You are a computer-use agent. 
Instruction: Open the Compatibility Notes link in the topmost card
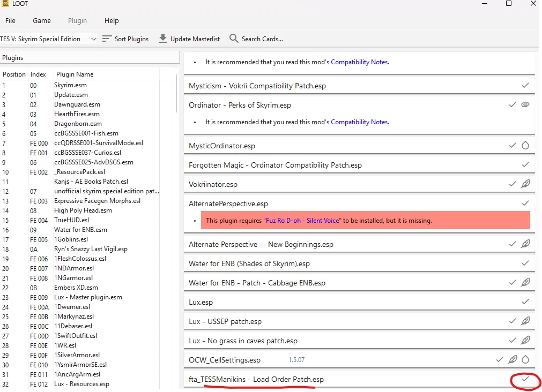click(x=360, y=62)
